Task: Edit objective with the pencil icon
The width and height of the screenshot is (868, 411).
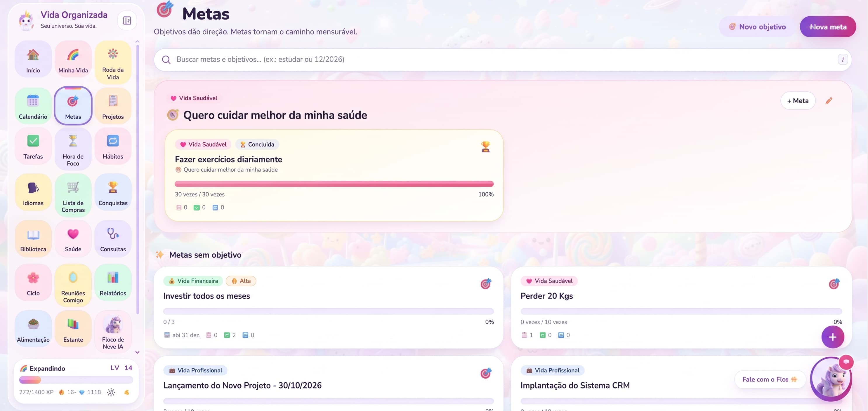Action: point(829,101)
